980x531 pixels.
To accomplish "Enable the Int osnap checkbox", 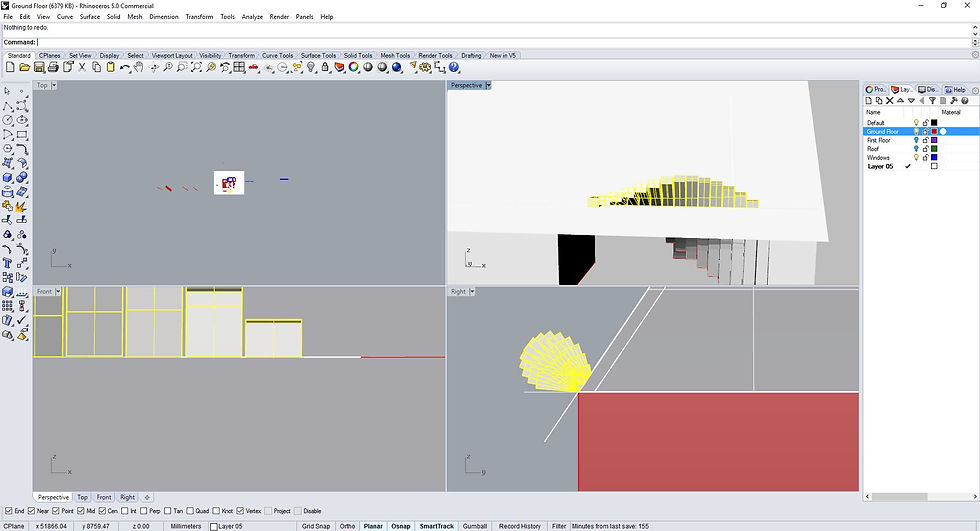I will 124,511.
